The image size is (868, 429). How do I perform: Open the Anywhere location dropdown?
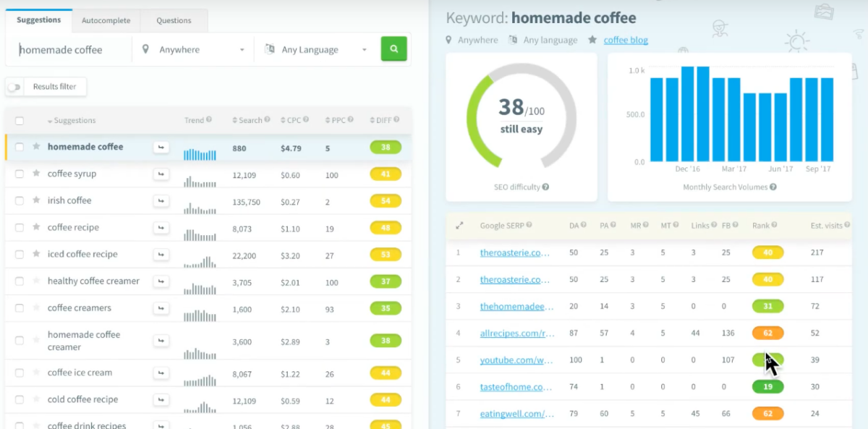pyautogui.click(x=192, y=48)
